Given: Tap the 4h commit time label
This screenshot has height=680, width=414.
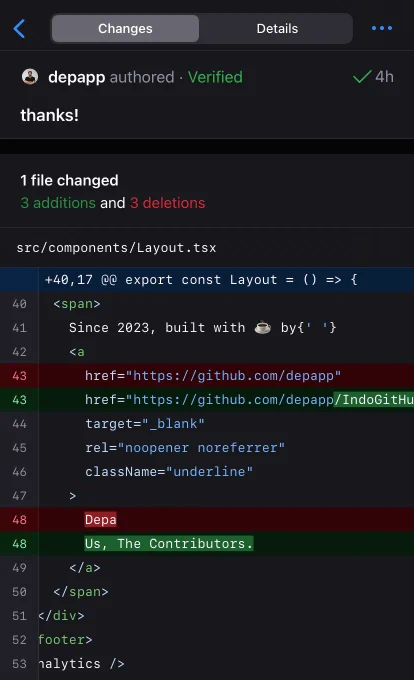Looking at the screenshot, I should (x=385, y=77).
